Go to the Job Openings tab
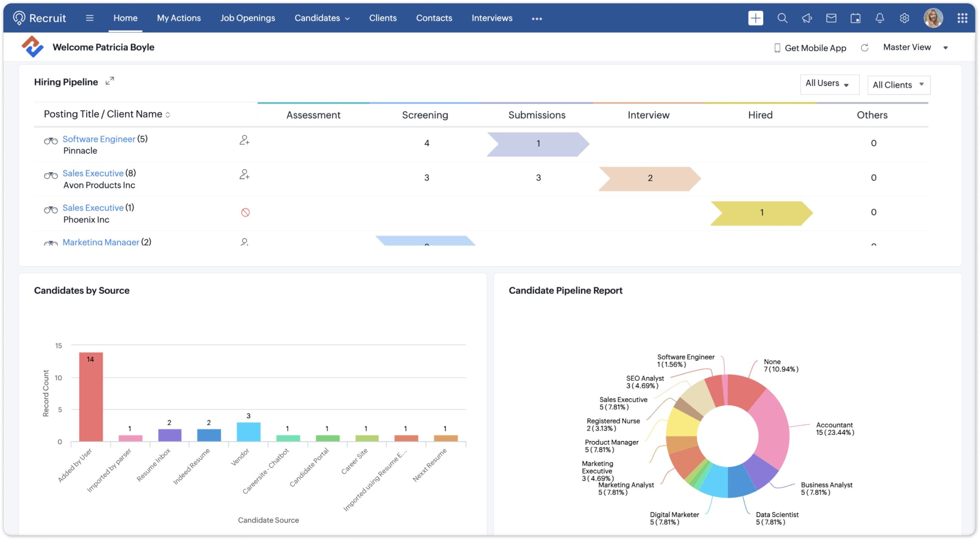Viewport: 980px width, 540px height. click(x=247, y=18)
